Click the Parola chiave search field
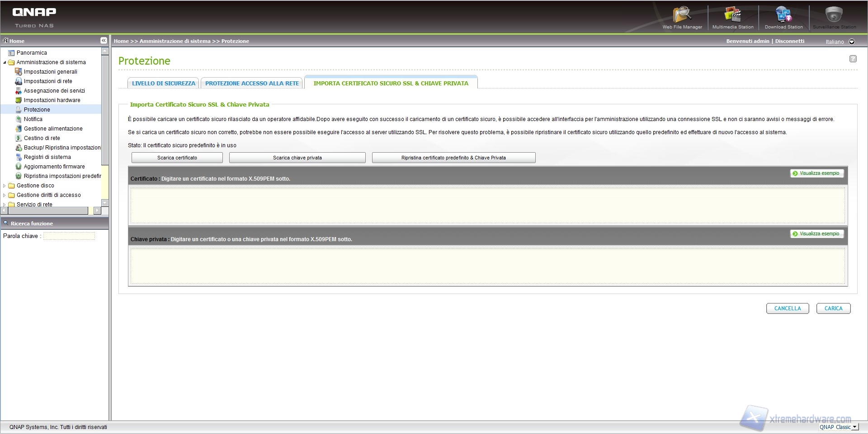868x434 pixels. tap(69, 236)
